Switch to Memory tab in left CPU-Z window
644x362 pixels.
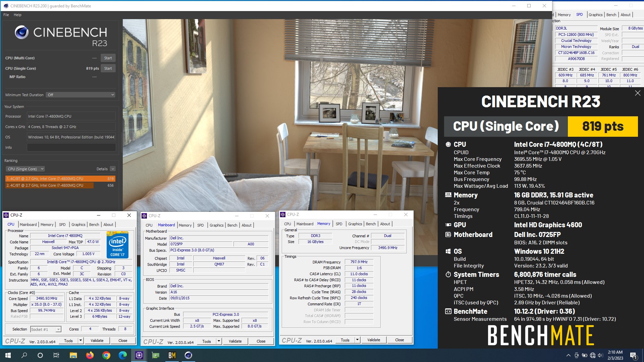(47, 225)
